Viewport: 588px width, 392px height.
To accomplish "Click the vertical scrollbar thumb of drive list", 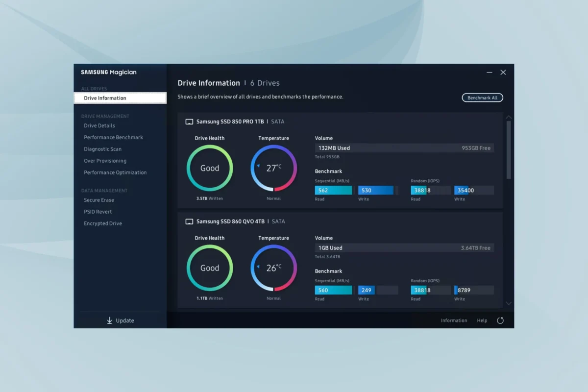I will (509, 149).
